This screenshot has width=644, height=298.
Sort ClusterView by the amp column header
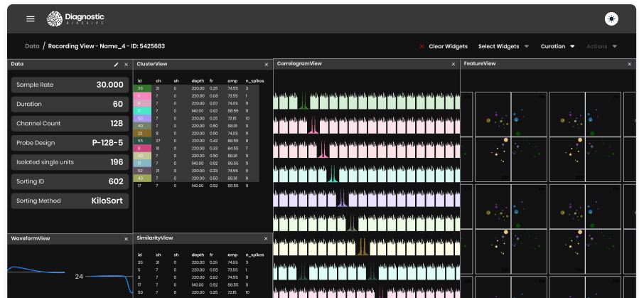[x=232, y=81]
